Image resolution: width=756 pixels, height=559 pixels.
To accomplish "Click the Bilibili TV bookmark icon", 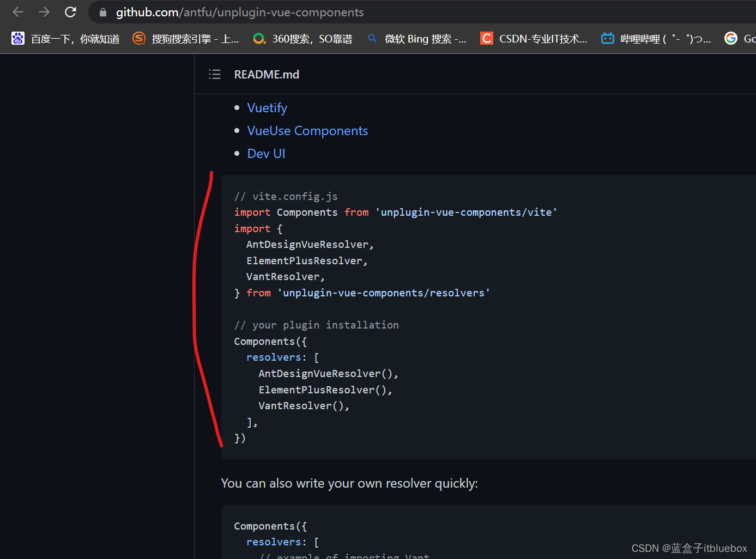I will [607, 38].
